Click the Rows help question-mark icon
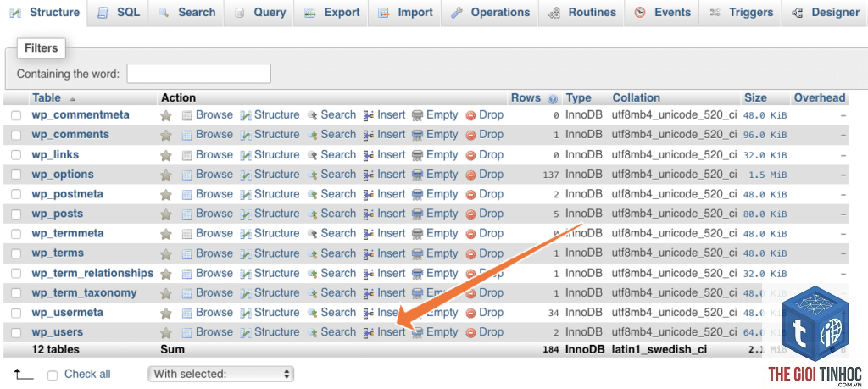 point(553,99)
